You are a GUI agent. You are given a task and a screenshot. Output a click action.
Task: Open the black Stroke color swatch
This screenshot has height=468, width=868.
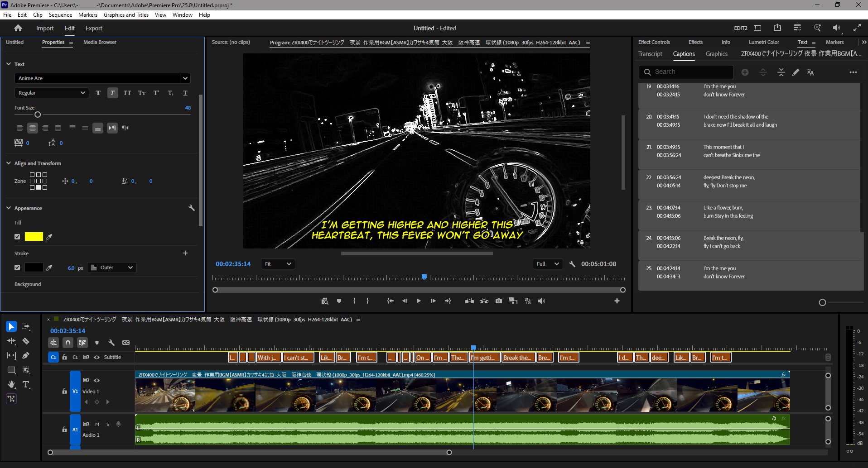tap(34, 267)
